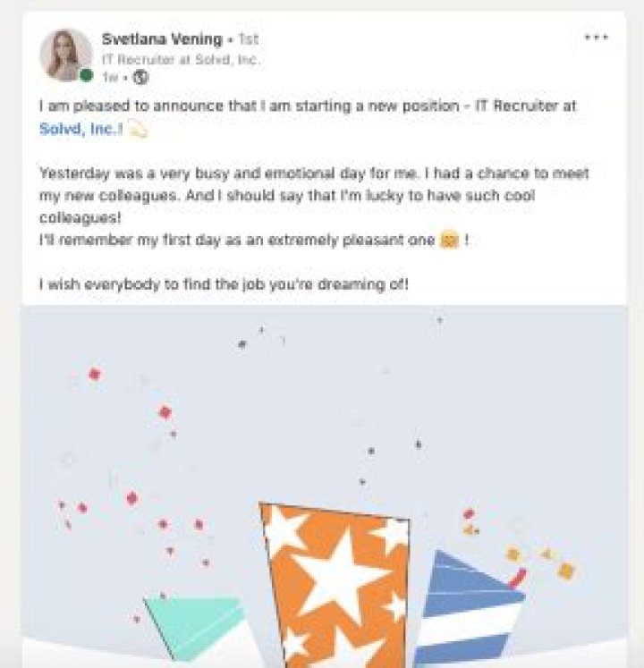Click the sparkle emoji after Solvd, Inc.

pos(138,130)
